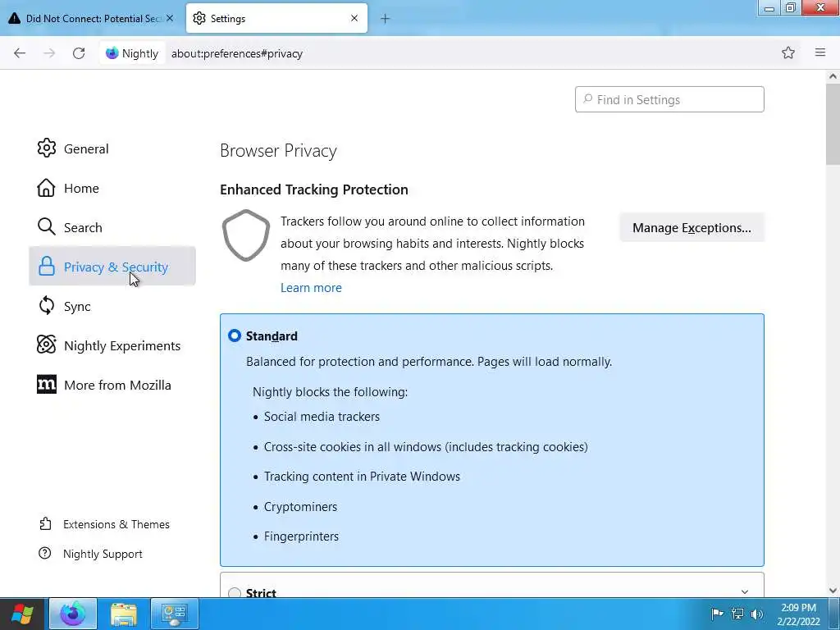Close the Did Not Connect tab
The width and height of the screenshot is (840, 630).
pyautogui.click(x=170, y=18)
